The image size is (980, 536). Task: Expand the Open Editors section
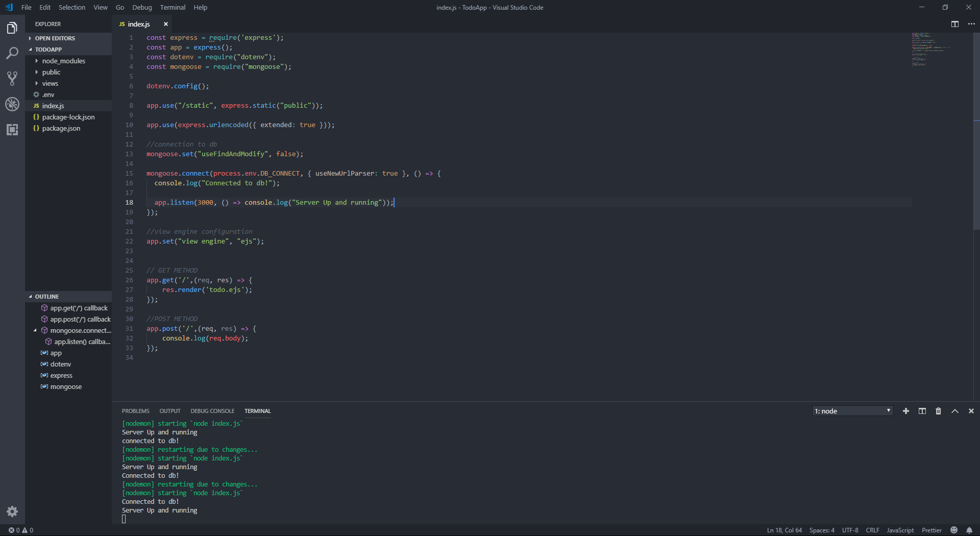point(68,38)
